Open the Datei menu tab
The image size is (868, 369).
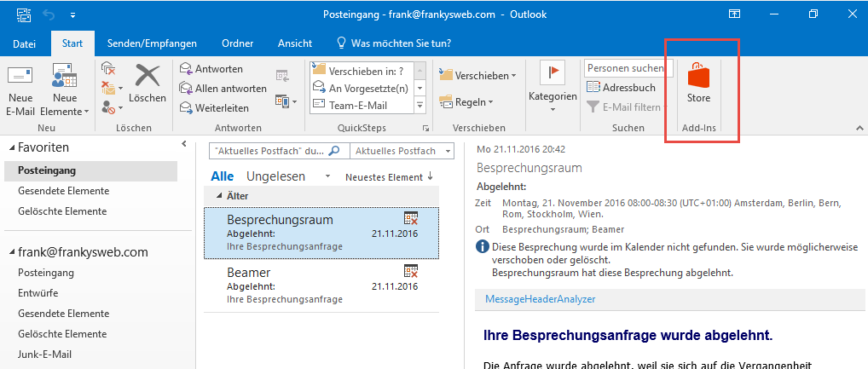pyautogui.click(x=25, y=43)
